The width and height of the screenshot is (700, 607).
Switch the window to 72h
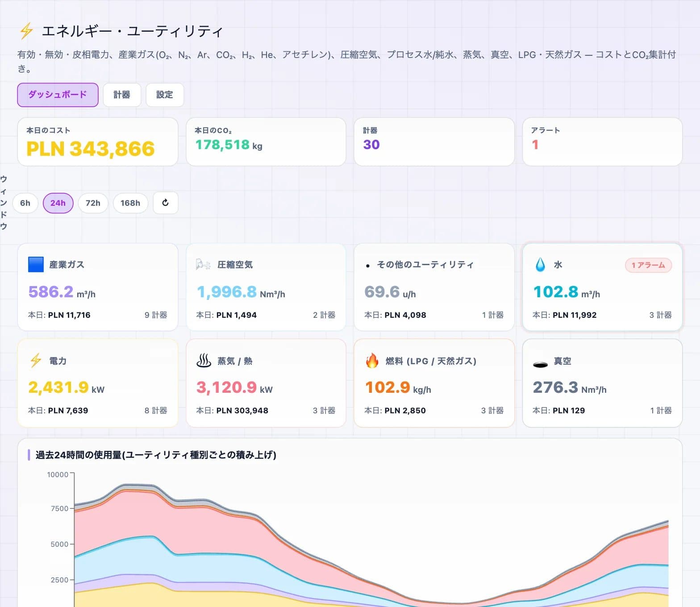pos(93,203)
